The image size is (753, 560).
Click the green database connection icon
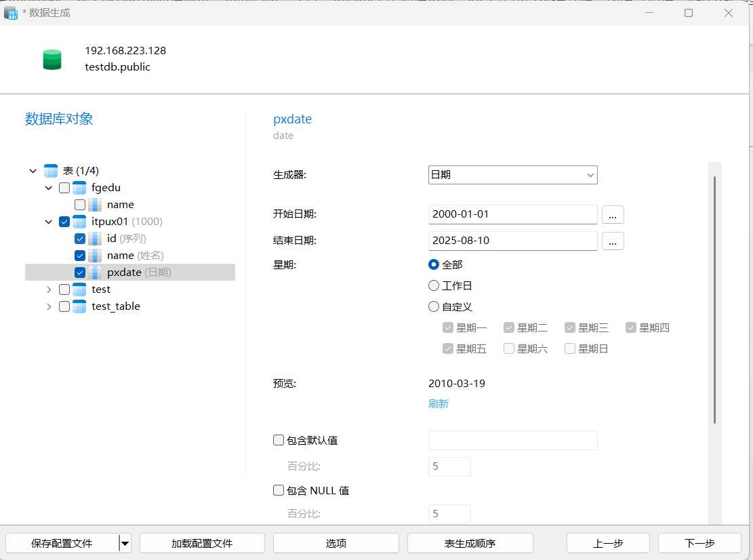pyautogui.click(x=52, y=60)
